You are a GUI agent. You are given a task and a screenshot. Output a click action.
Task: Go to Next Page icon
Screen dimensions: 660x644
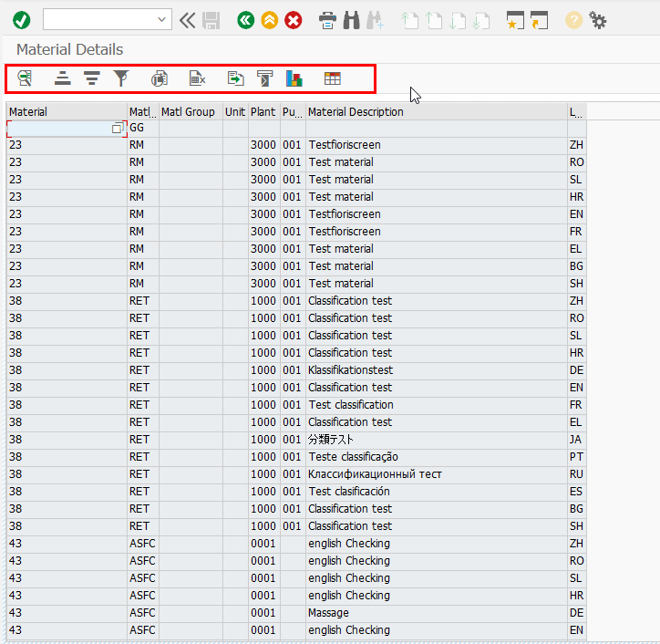coord(457,21)
